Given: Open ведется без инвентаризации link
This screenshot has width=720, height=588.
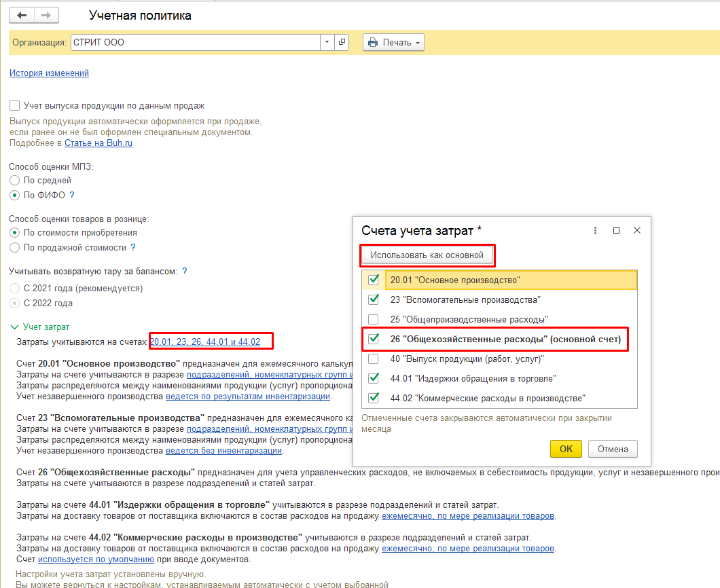Looking at the screenshot, I should pyautogui.click(x=223, y=451).
